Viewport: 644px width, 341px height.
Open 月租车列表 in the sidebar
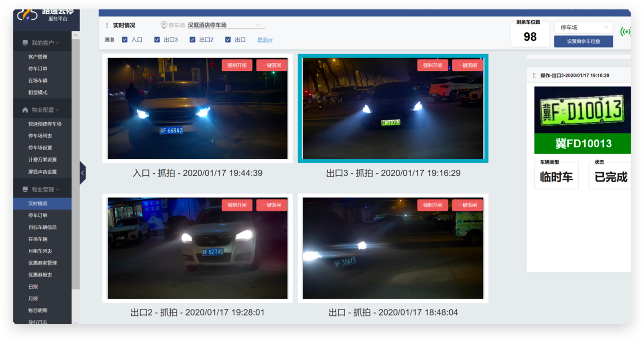click(x=40, y=251)
